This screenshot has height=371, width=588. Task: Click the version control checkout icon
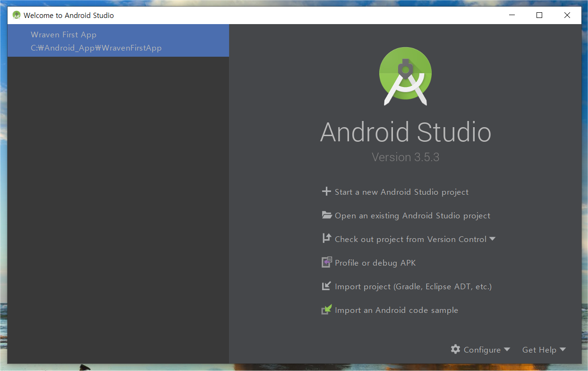click(x=326, y=238)
